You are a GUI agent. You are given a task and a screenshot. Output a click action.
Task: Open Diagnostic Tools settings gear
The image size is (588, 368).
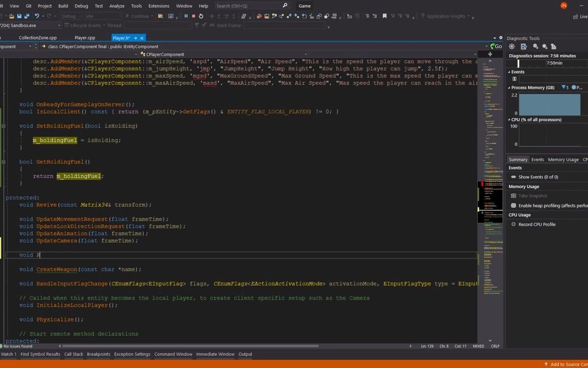(x=512, y=47)
